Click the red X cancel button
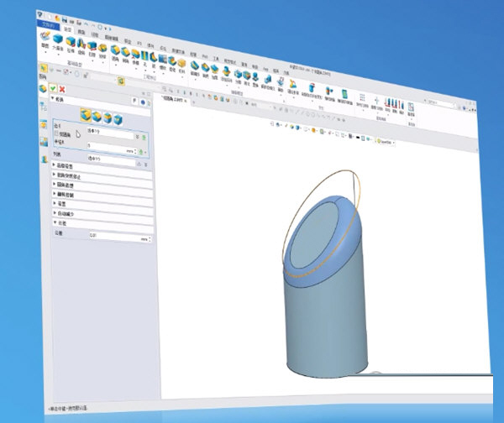Image resolution: width=504 pixels, height=423 pixels. (x=61, y=88)
